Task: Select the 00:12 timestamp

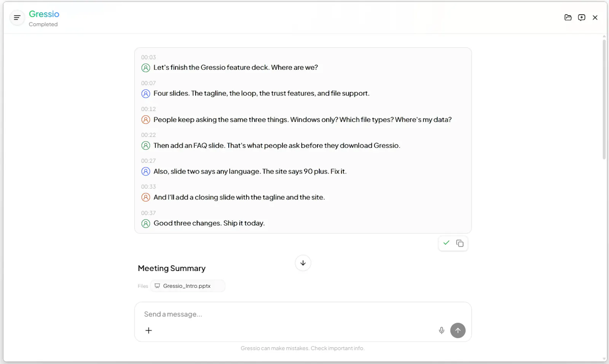Action: (x=148, y=109)
